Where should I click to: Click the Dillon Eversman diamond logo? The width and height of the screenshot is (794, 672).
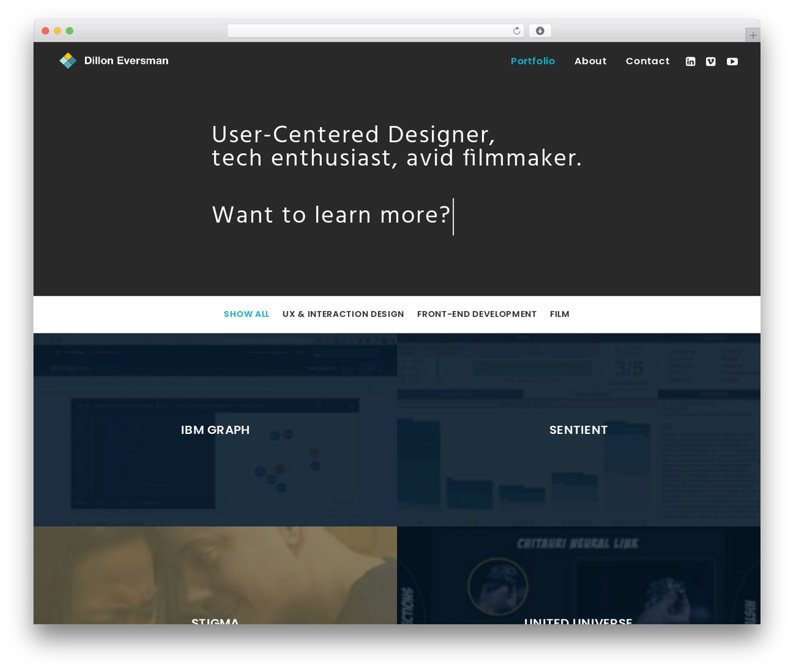coord(68,61)
